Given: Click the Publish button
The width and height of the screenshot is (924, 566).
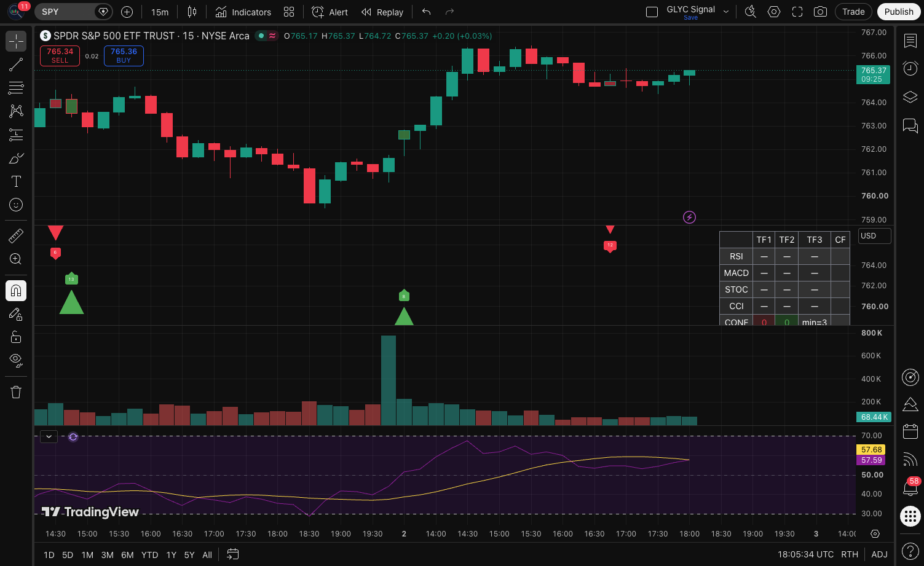Looking at the screenshot, I should [x=899, y=12].
